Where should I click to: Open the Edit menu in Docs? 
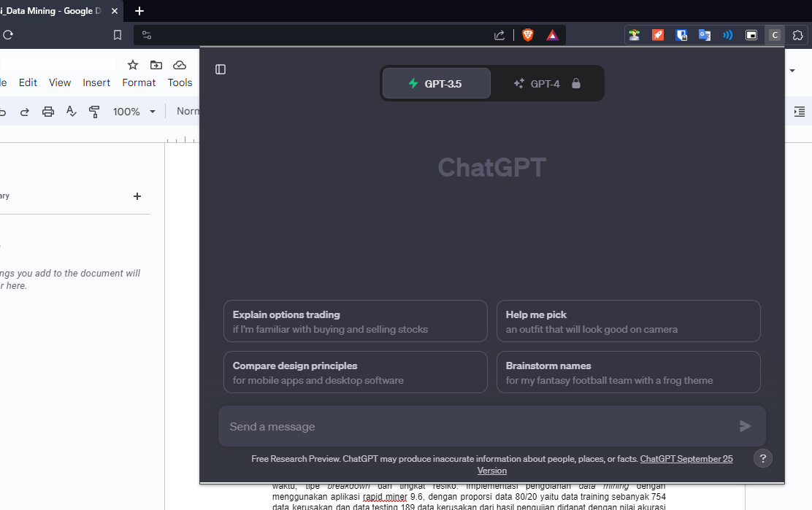pos(28,82)
